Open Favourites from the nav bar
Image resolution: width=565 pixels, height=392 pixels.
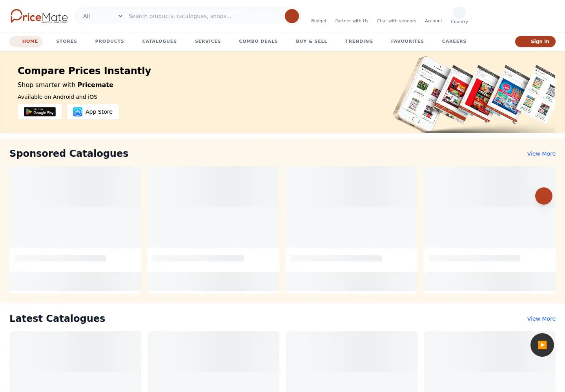[x=407, y=41]
